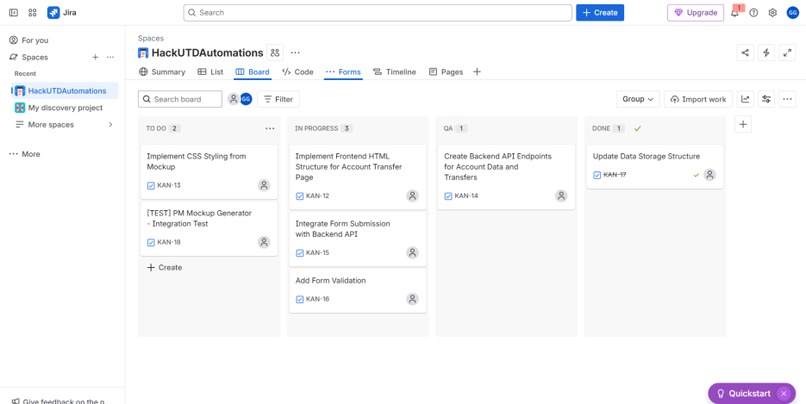The height and width of the screenshot is (404, 806).
Task: Click assignee avatar on KAN-18 card
Action: click(264, 242)
